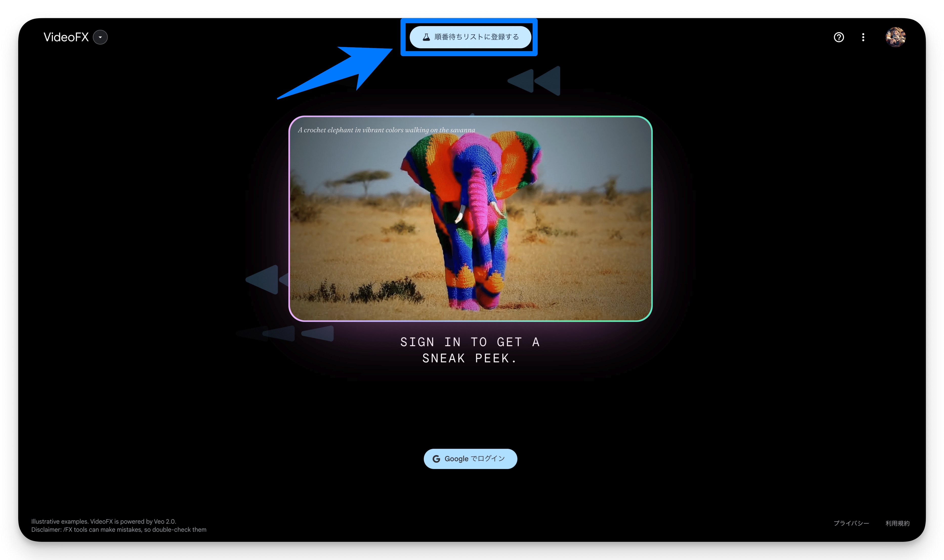The width and height of the screenshot is (944, 560).
Task: Open the プライバシー link
Action: tap(851, 523)
